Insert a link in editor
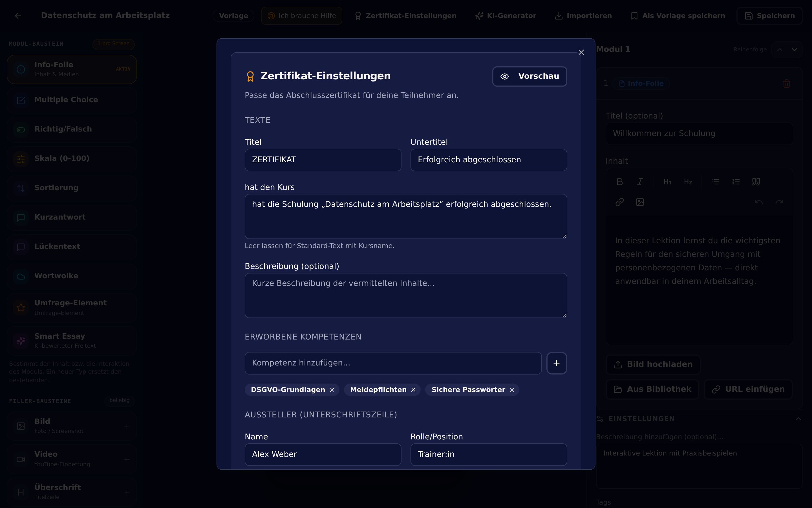This screenshot has height=508, width=812. pos(619,202)
